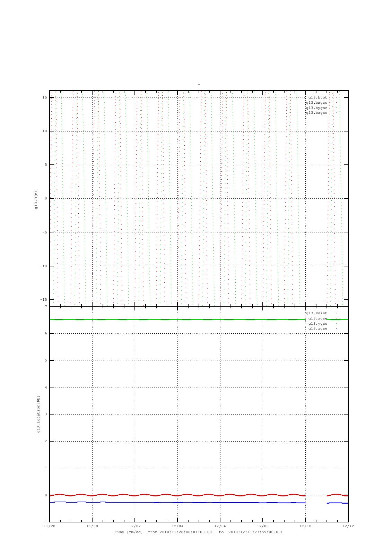Click the 10 tick on magnetic field axis

(45, 131)
